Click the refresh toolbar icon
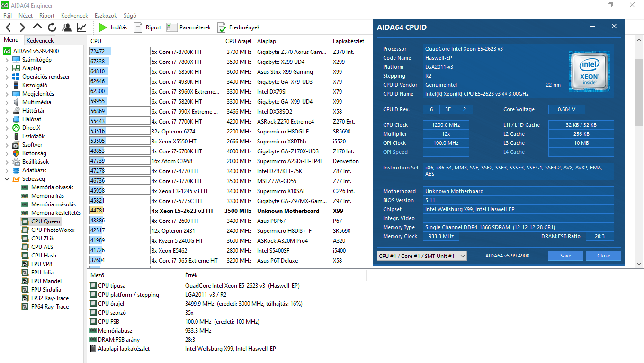The image size is (644, 363). click(x=52, y=27)
